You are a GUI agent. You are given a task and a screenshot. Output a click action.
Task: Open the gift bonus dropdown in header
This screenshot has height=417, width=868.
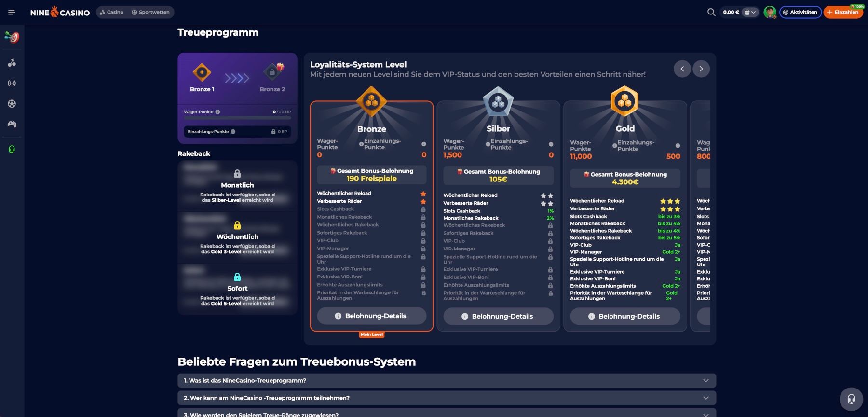750,12
